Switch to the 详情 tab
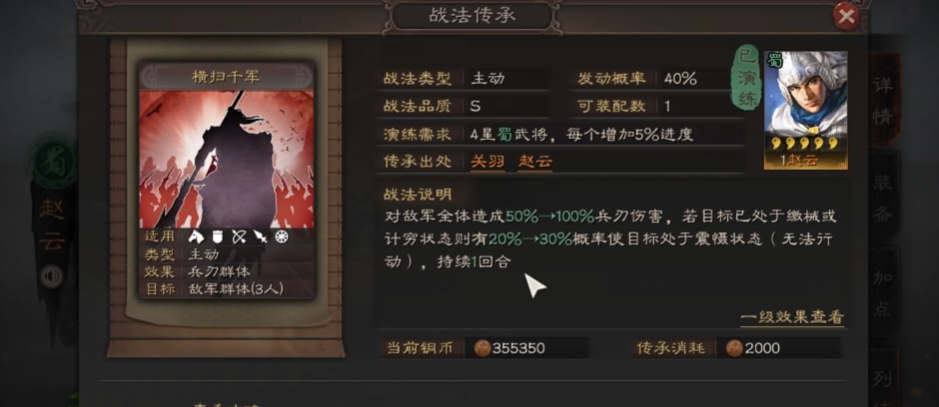Viewport: 939px width, 407px height. pos(883,100)
